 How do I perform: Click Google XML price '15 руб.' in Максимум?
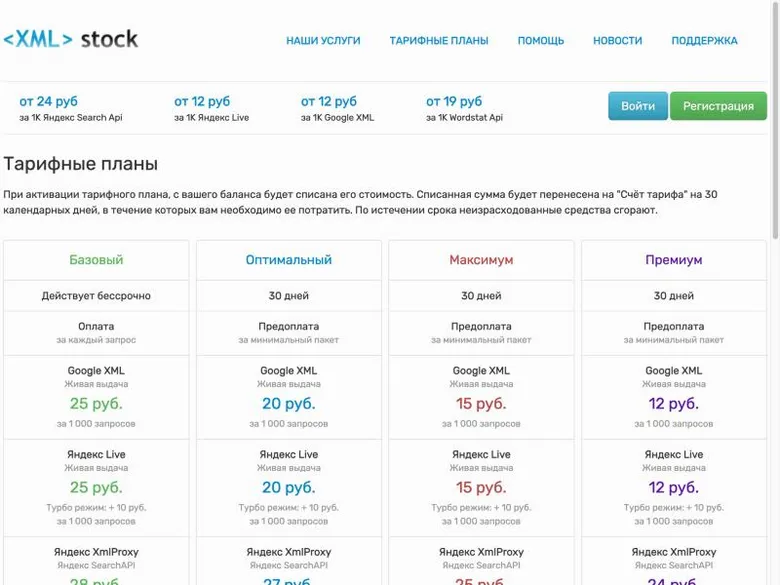481,403
